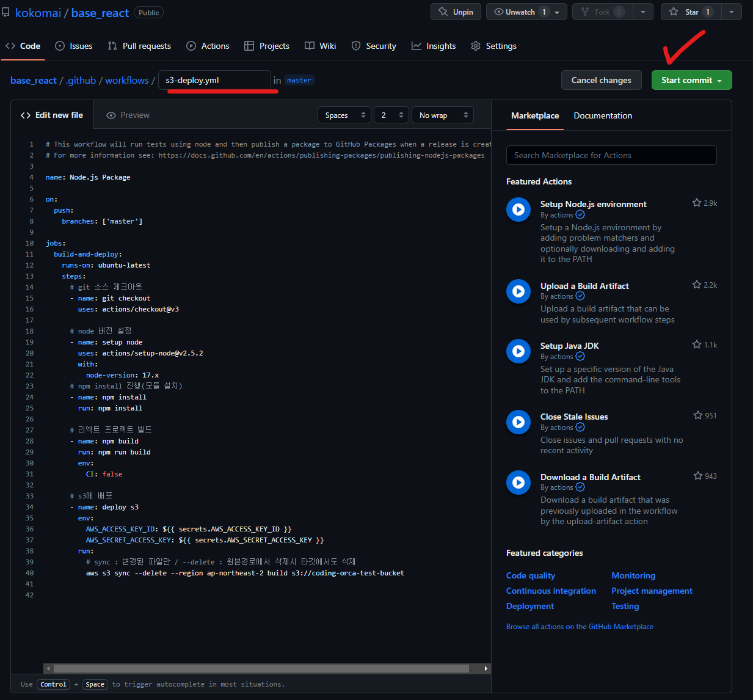This screenshot has width=753, height=700.
Task: Click the Upload a Build Artifact play icon
Action: click(518, 291)
